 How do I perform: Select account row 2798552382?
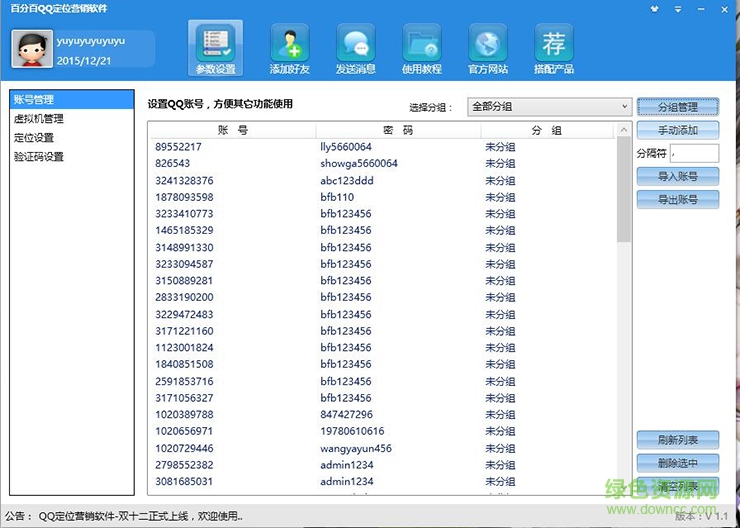pyautogui.click(x=383, y=465)
